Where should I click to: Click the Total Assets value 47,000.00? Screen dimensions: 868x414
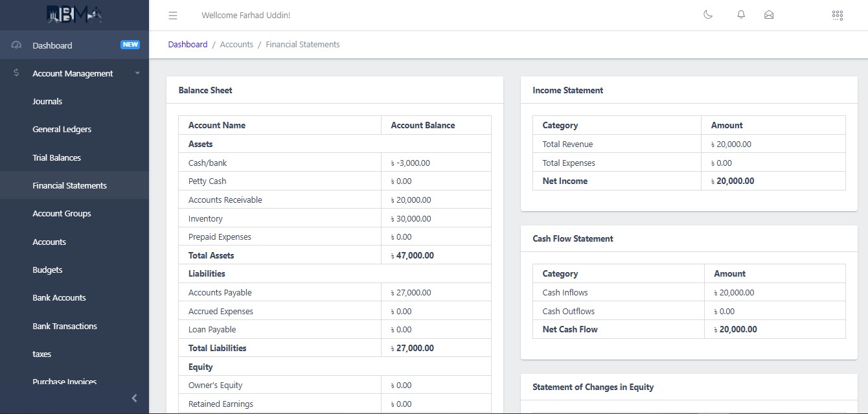click(413, 255)
